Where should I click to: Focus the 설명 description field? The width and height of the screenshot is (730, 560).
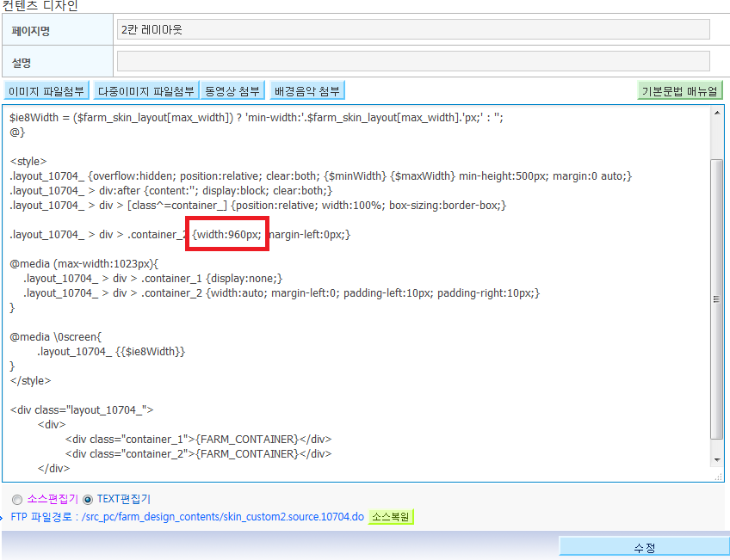[x=413, y=61]
